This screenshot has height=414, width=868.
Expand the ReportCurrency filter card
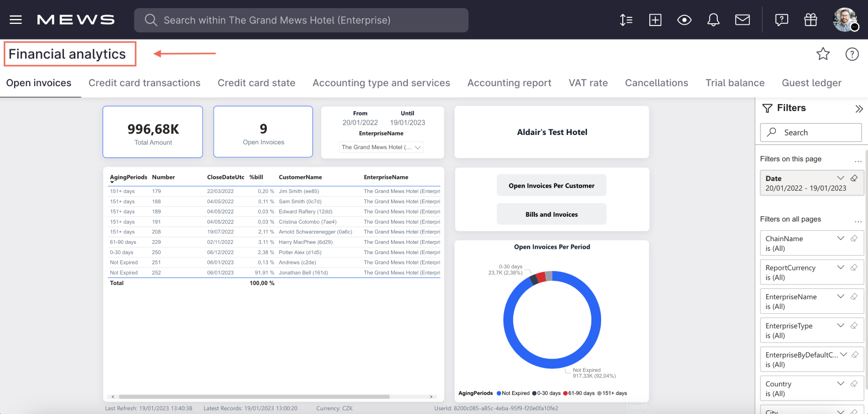840,267
